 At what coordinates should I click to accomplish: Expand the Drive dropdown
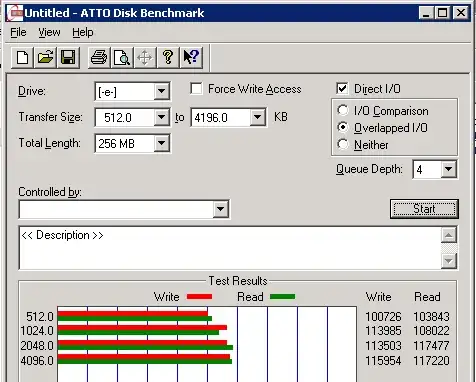[x=162, y=91]
